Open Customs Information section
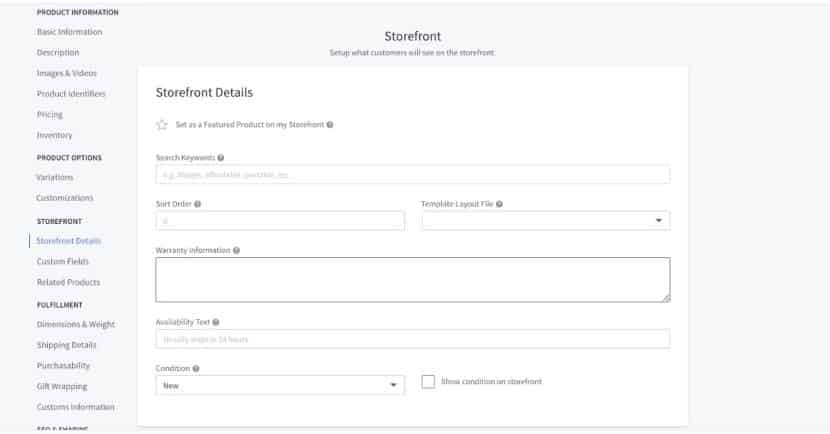The height and width of the screenshot is (434, 830). point(76,407)
